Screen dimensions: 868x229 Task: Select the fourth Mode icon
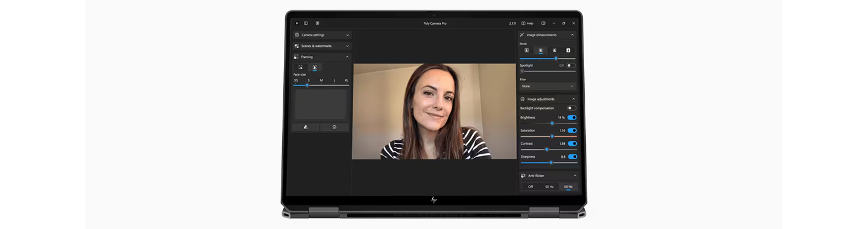pyautogui.click(x=568, y=50)
